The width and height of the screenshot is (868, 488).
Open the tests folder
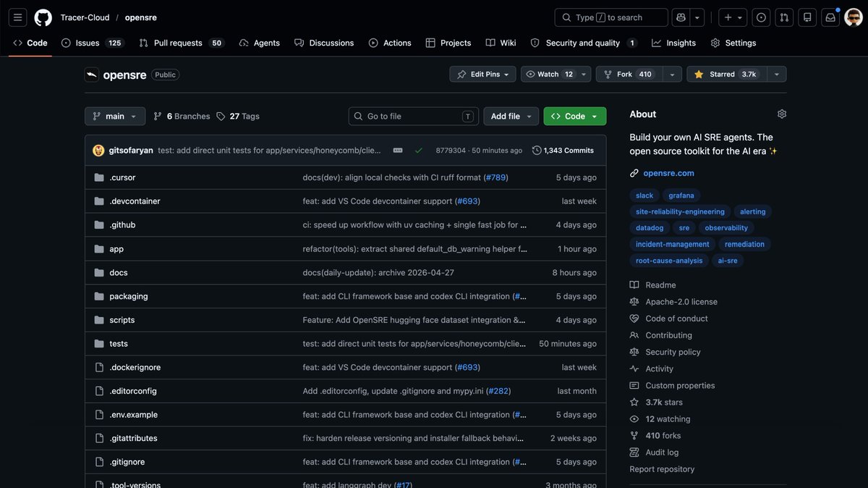tap(119, 343)
